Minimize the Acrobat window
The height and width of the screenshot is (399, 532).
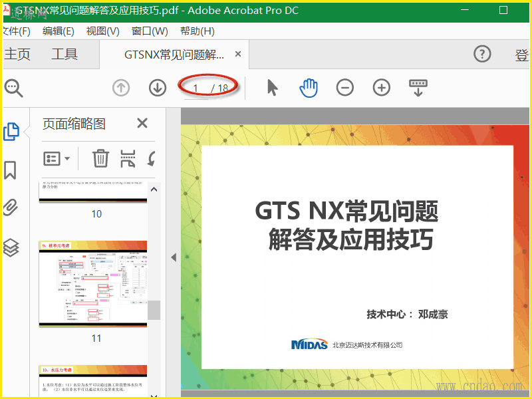pos(465,10)
